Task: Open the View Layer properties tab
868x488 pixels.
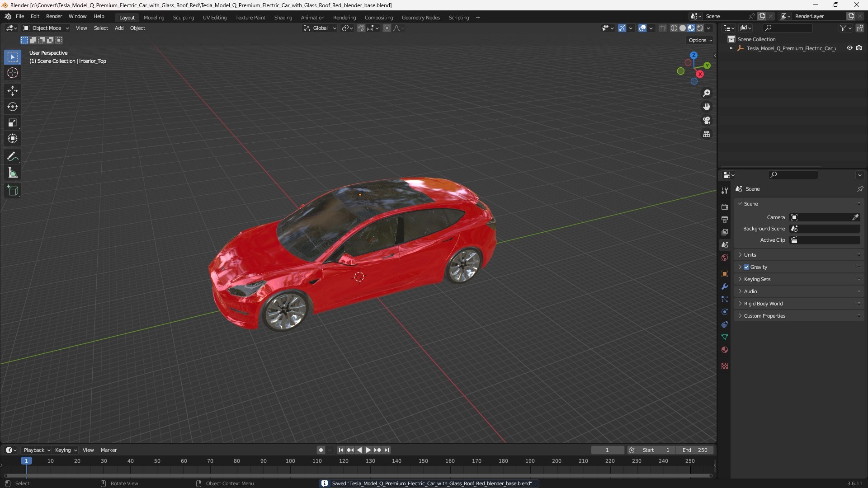Action: 725,232
